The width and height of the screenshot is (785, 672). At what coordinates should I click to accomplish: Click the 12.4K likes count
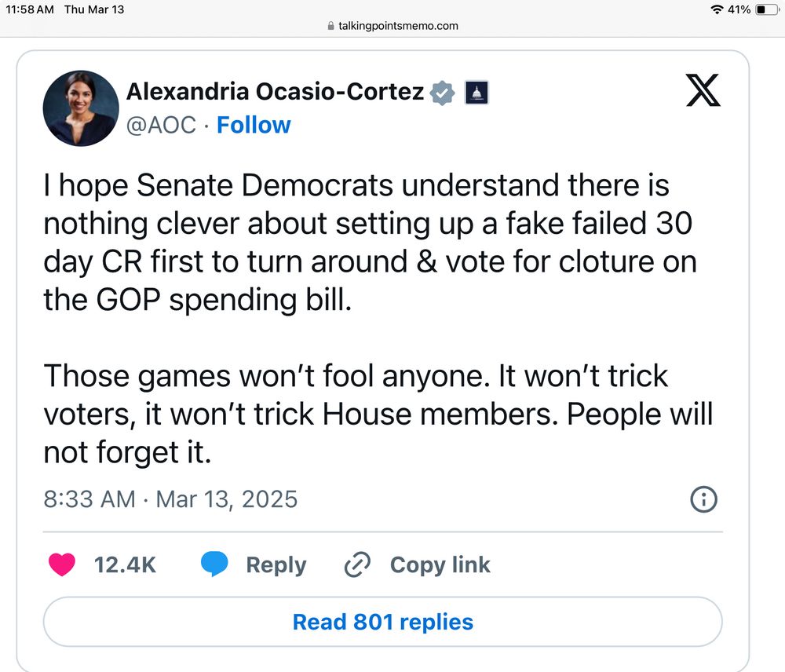125,564
